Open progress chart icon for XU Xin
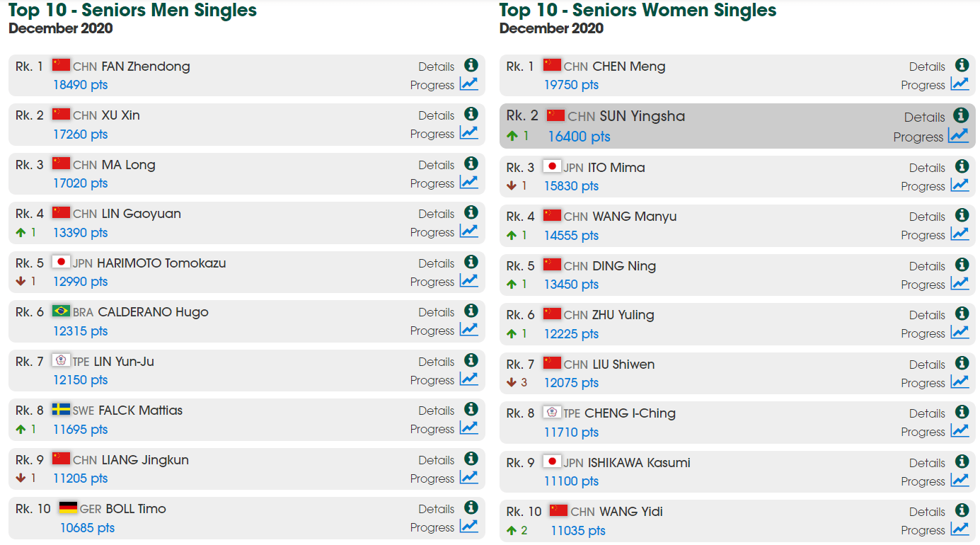 468,132
